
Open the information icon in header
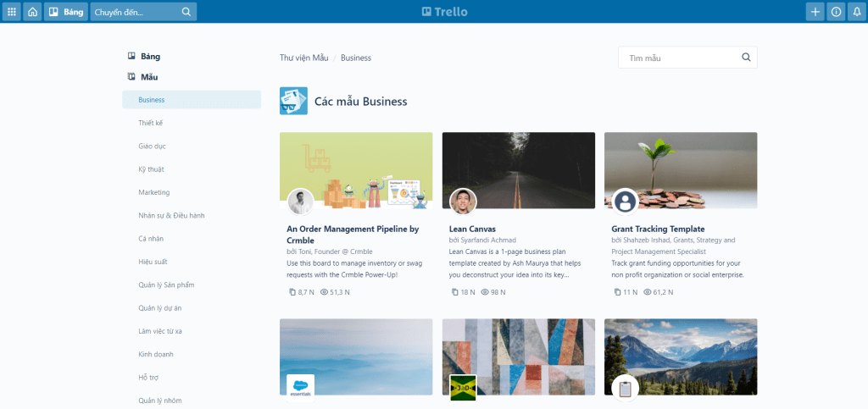click(x=836, y=12)
